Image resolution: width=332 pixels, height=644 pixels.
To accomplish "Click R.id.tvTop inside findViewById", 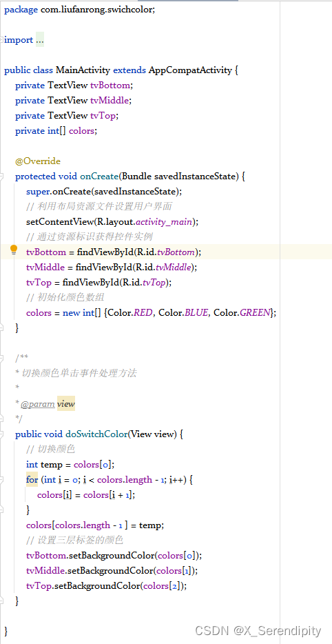I will (x=143, y=283).
